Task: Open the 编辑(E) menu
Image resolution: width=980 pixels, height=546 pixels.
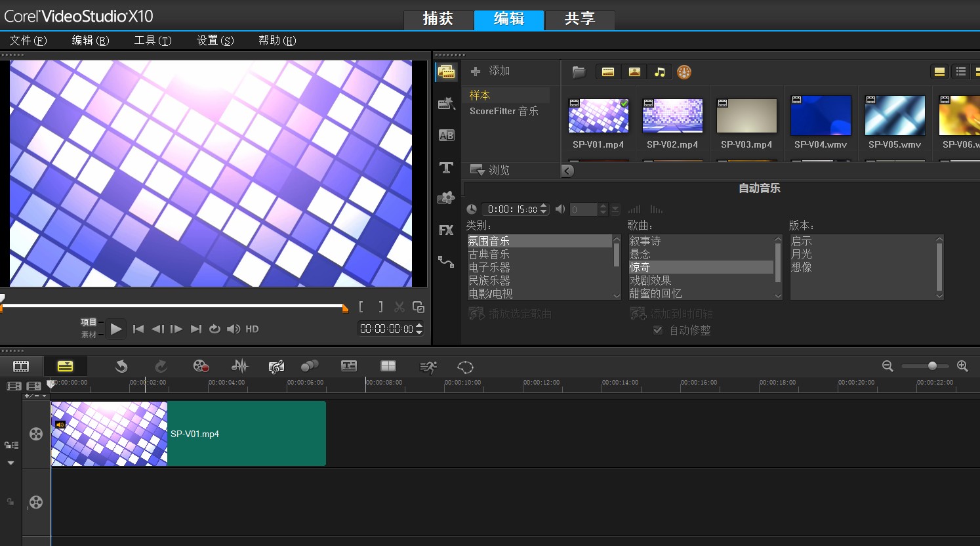Action: tap(90, 41)
